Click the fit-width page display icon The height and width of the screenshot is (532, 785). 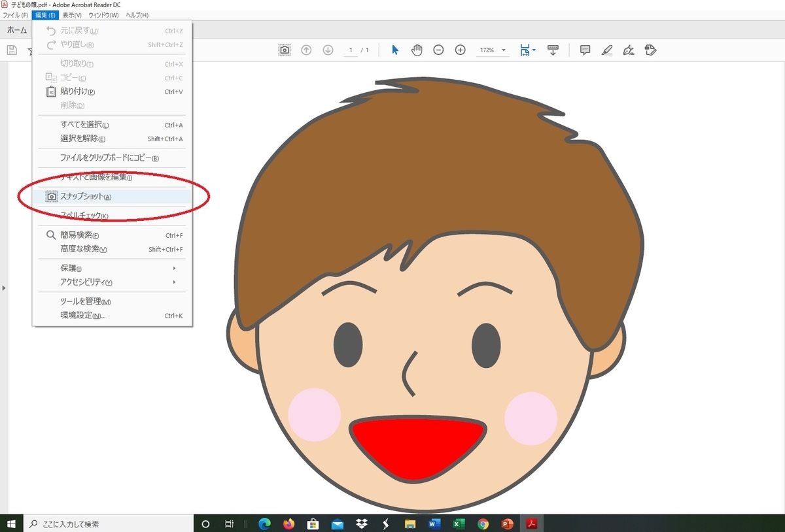point(524,50)
